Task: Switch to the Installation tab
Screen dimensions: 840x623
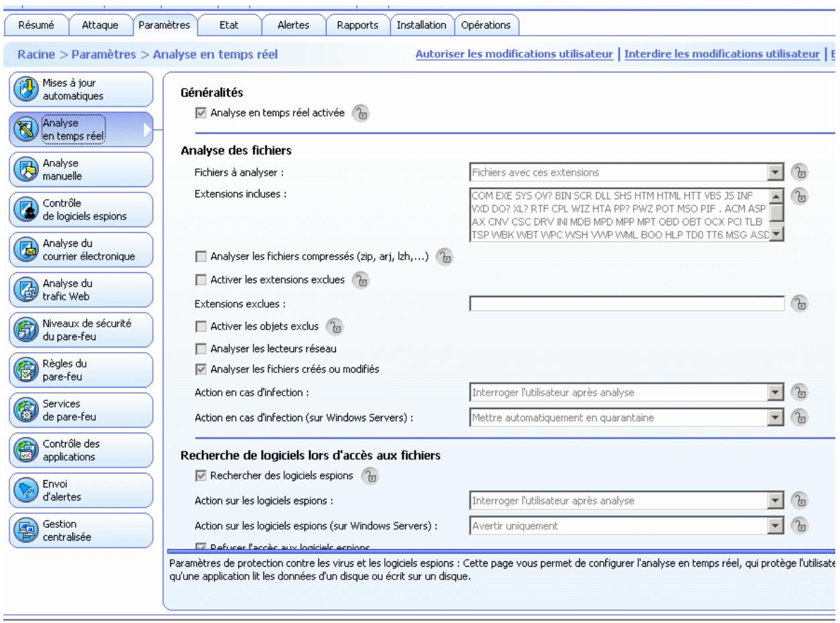Action: coord(422,25)
